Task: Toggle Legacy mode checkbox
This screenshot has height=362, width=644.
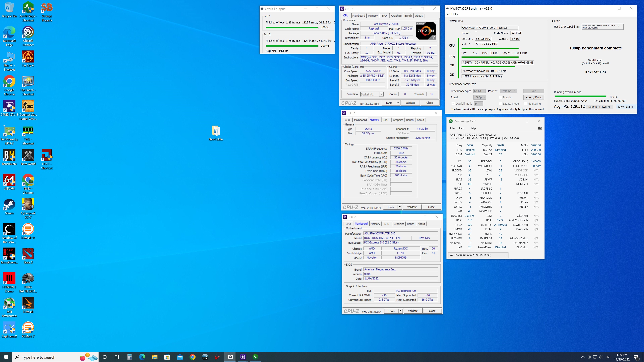Action: tap(501, 104)
